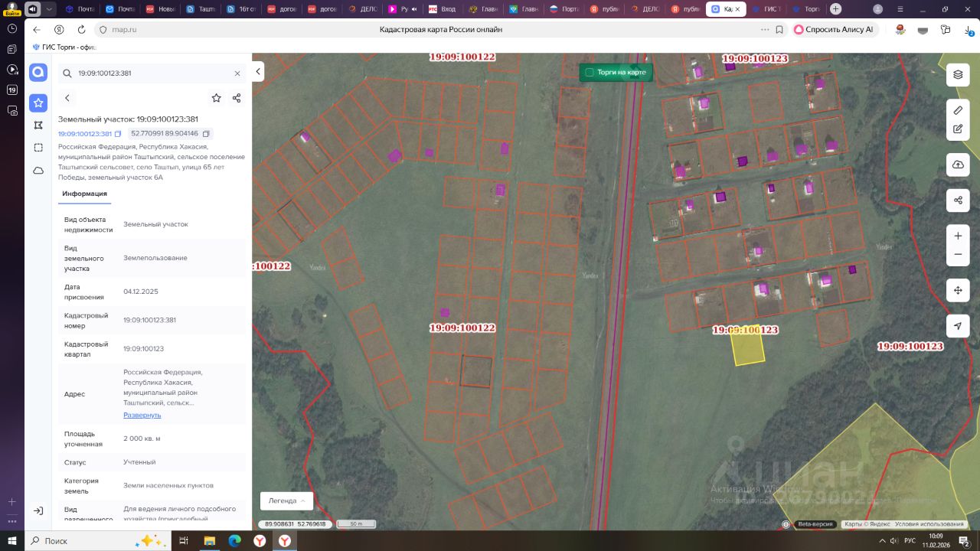Open the edit/draw note tool
The width and height of the screenshot is (980, 551).
[x=958, y=129]
